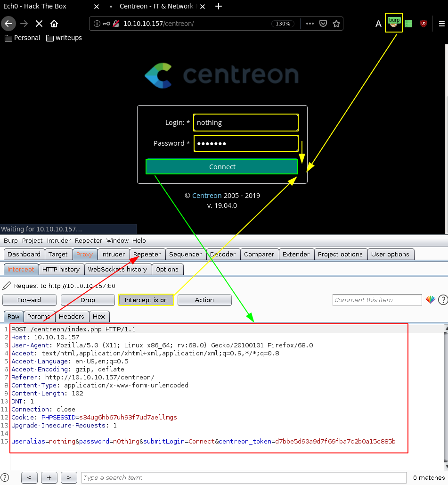Toggle the 'Intercept is on' button
This screenshot has width=448, height=485.
(146, 300)
